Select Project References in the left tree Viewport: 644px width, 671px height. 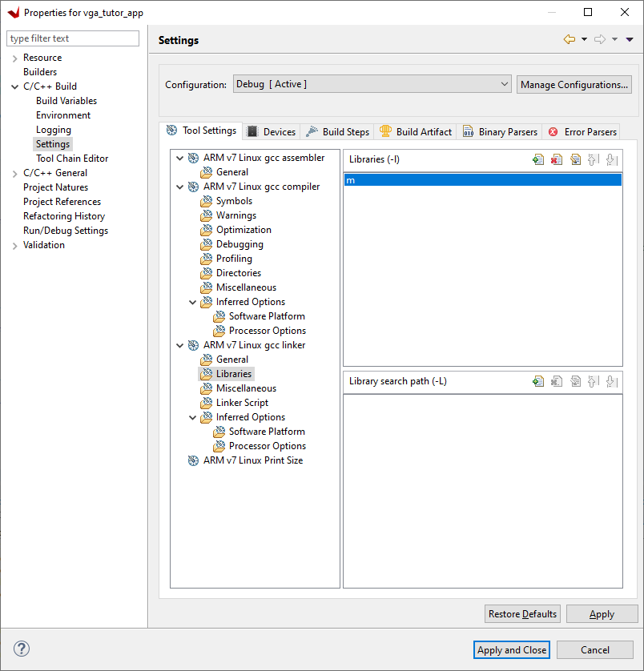coord(62,202)
